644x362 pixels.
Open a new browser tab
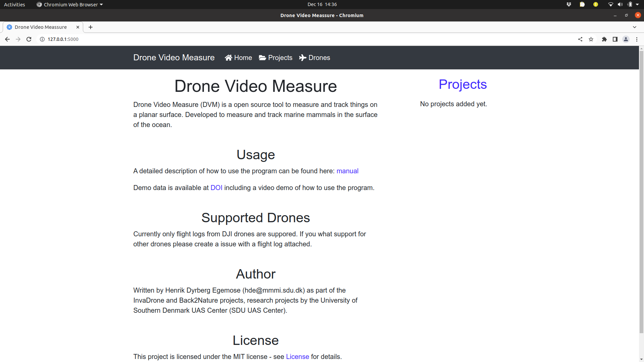click(91, 27)
